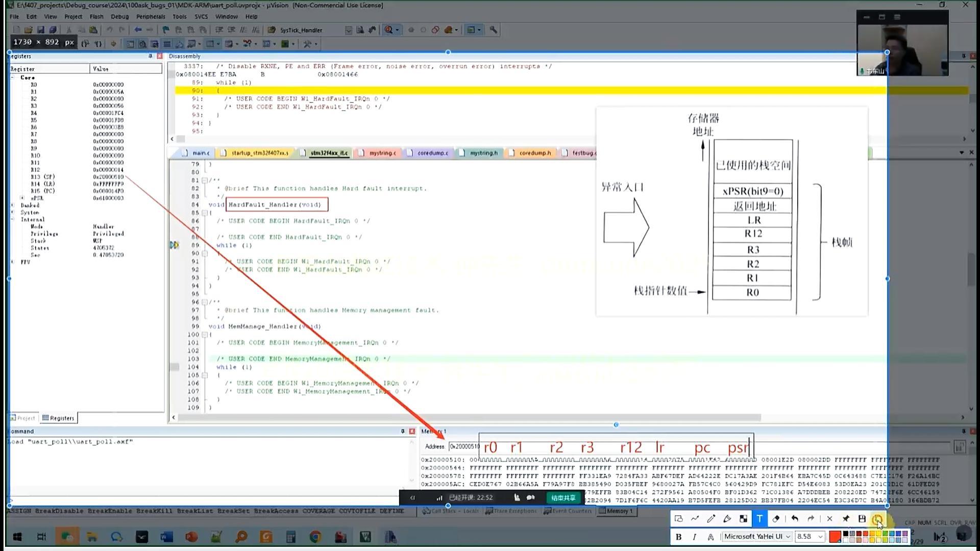Viewport: 980px width, 551px height.
Task: Click the webcam video thumbnail
Action: click(x=902, y=43)
